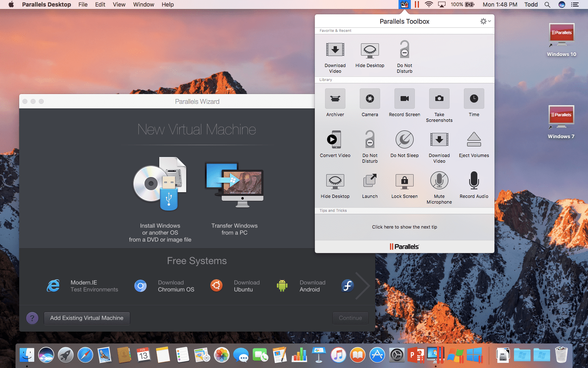Open the Window menu
The height and width of the screenshot is (368, 588).
click(x=144, y=4)
